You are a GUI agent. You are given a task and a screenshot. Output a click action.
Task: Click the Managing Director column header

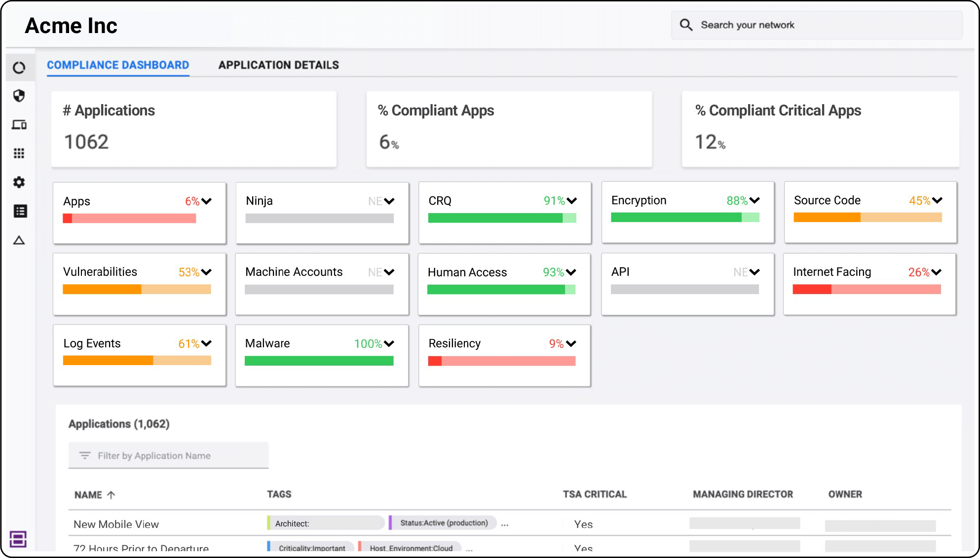[x=743, y=494]
